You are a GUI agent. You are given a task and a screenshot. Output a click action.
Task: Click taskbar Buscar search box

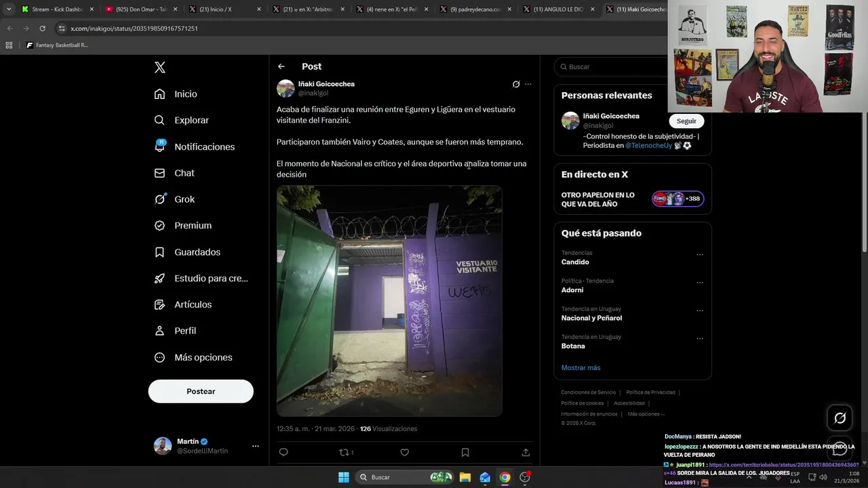click(x=406, y=477)
